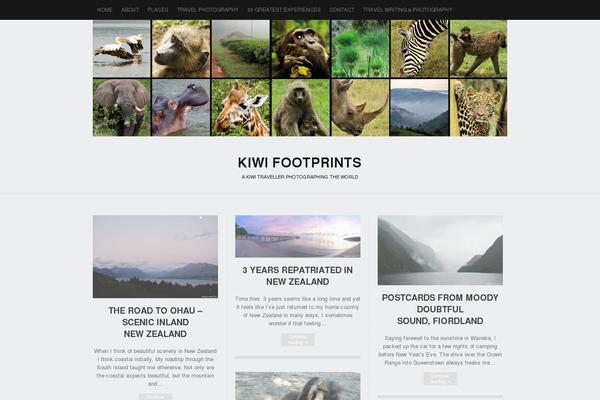600x400 pixels.
Task: Select Travel Photography in the navigation
Action: click(x=207, y=10)
